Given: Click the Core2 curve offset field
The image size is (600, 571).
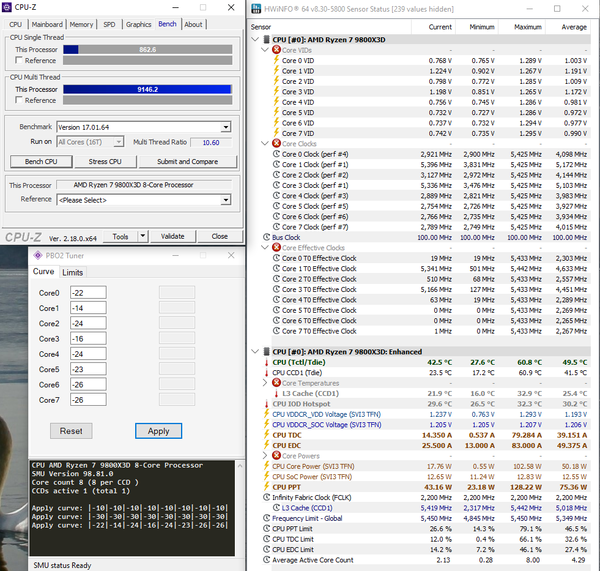Looking at the screenshot, I should (x=88, y=323).
